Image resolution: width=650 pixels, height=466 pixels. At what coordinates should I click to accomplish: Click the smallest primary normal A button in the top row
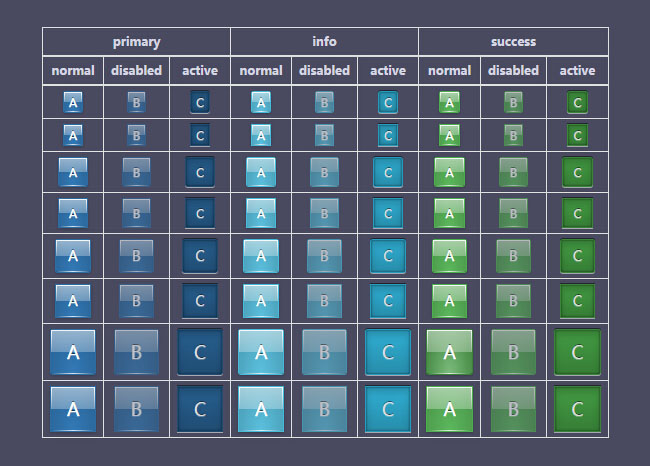[x=73, y=102]
